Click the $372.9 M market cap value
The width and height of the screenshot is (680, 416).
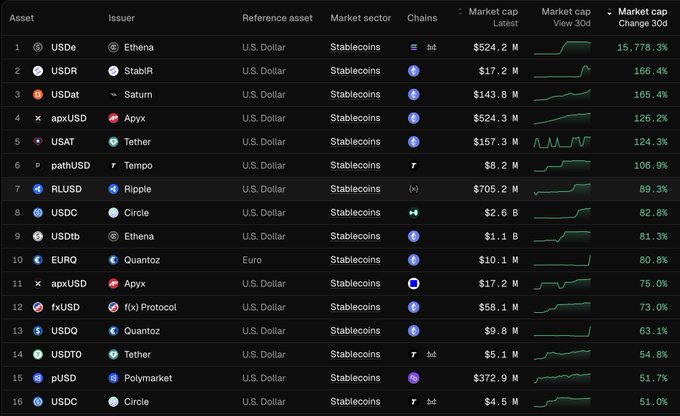(x=496, y=378)
